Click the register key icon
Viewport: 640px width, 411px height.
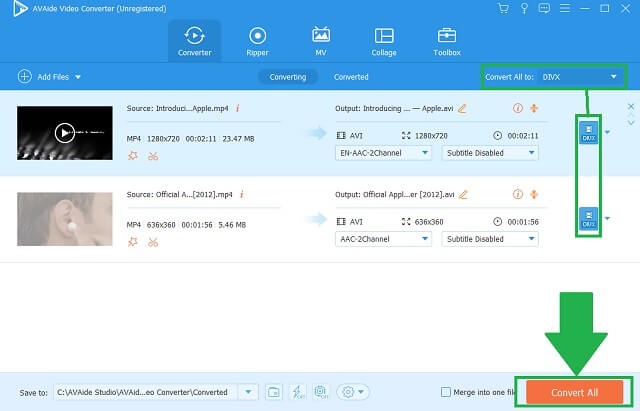524,8
